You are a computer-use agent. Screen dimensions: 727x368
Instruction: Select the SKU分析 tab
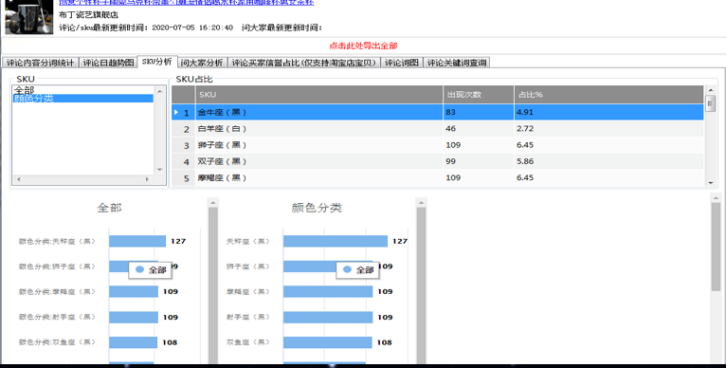coord(157,61)
